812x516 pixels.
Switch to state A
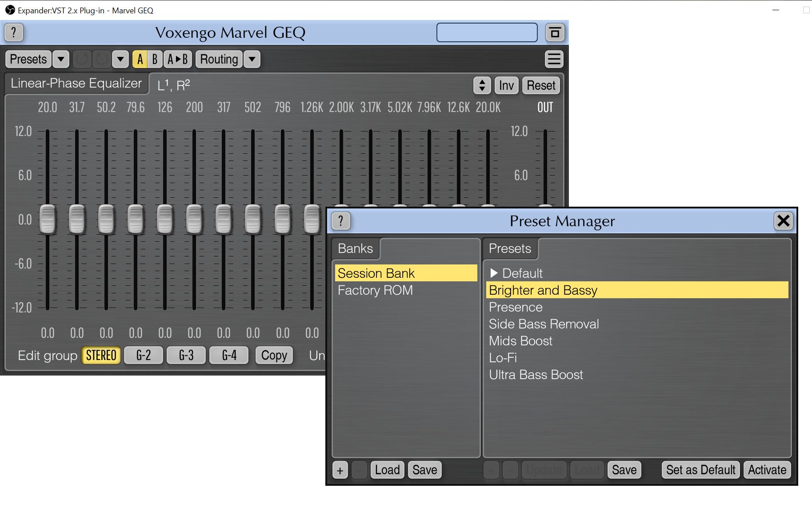(x=140, y=59)
